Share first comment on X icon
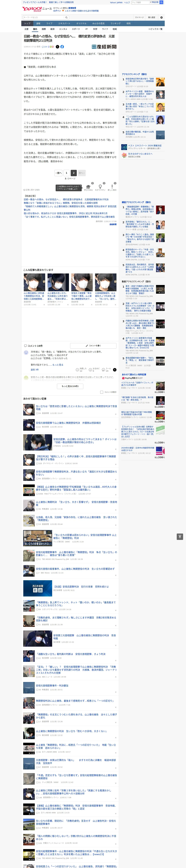 [x=115, y=370]
